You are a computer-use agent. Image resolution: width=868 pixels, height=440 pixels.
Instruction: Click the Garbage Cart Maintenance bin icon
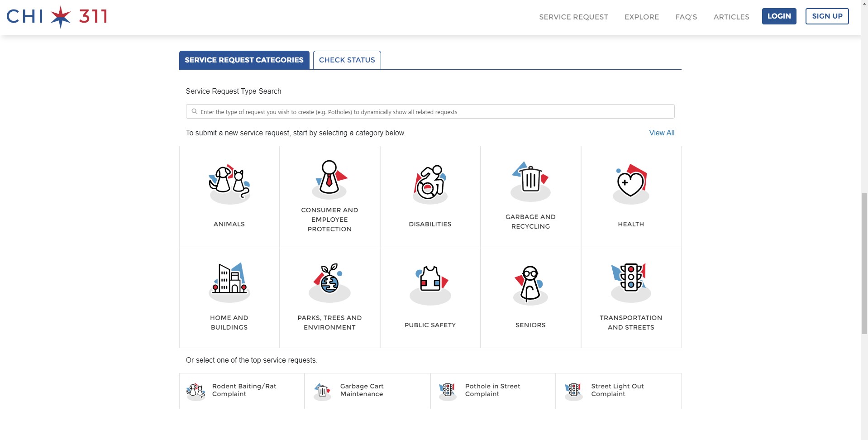(323, 391)
